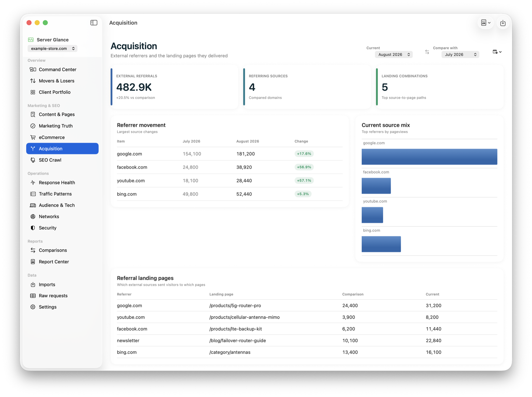Click Report Center document icon
Viewport: 532px width, 397px height.
[x=33, y=262]
